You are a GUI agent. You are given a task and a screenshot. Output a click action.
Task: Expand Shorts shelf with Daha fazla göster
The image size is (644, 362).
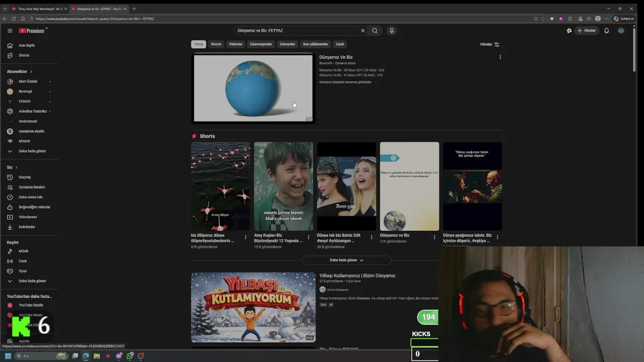click(346, 260)
